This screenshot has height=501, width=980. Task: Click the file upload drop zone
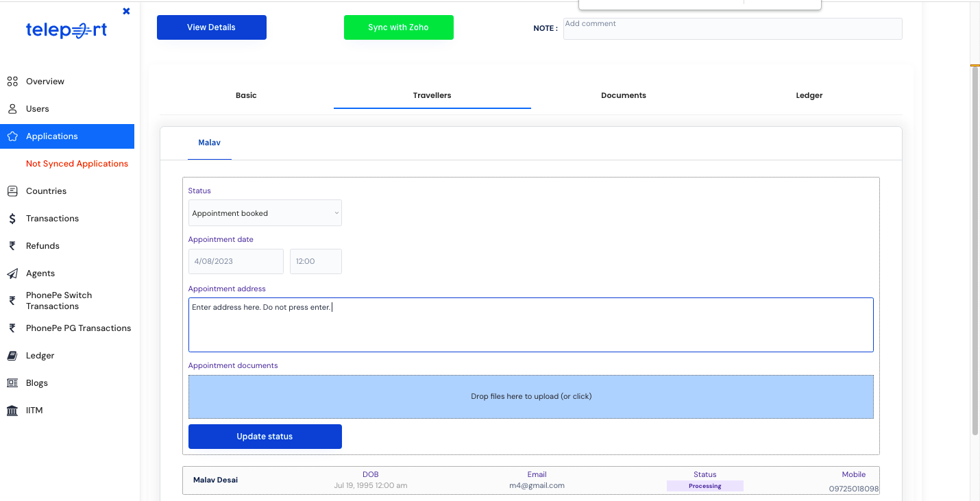pyautogui.click(x=531, y=396)
